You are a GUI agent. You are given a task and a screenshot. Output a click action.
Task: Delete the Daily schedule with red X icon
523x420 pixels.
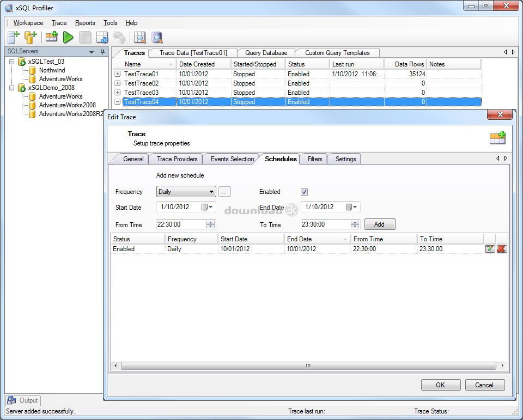502,249
